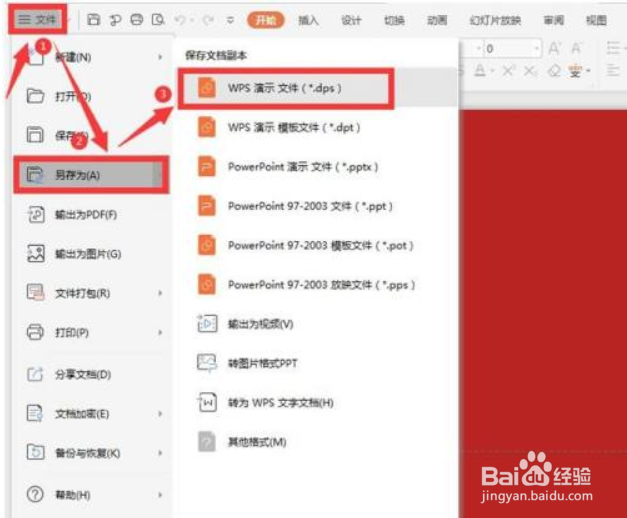Select 新建(N) in file menu
Image resolution: width=627 pixels, height=518 pixels.
[94, 57]
